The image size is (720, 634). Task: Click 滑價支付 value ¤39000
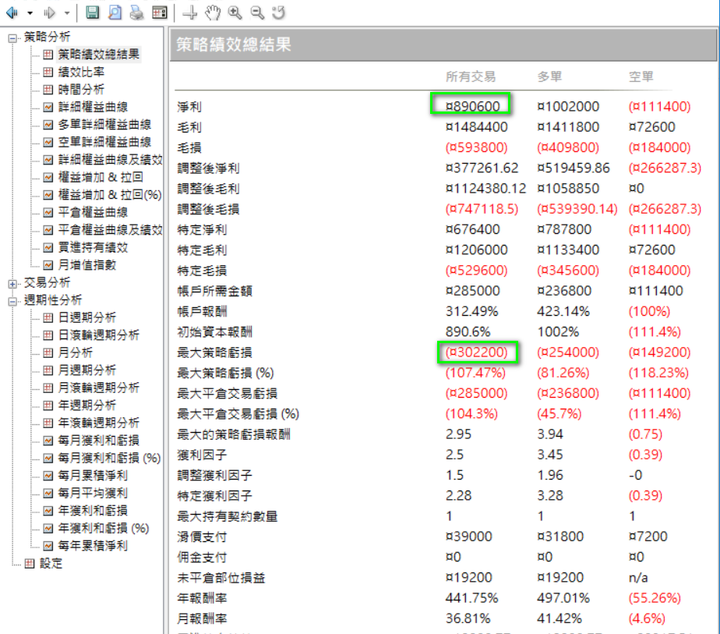tap(469, 536)
